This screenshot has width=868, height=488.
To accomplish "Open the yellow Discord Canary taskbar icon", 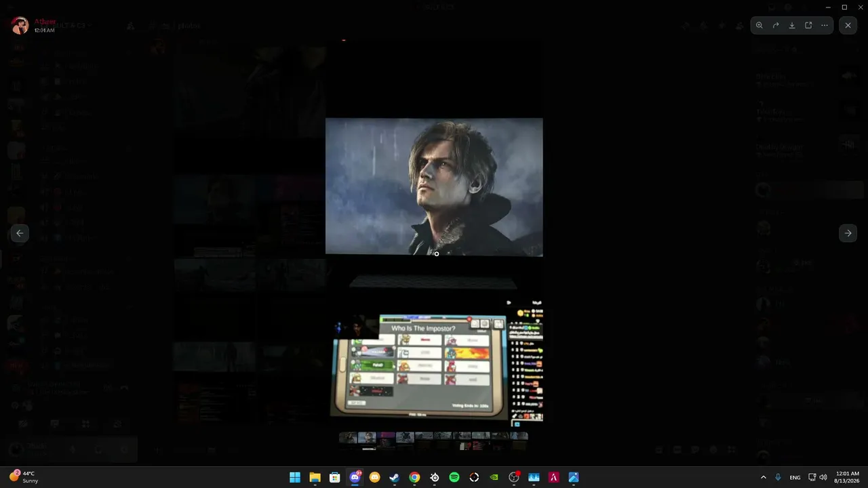I will (x=374, y=477).
